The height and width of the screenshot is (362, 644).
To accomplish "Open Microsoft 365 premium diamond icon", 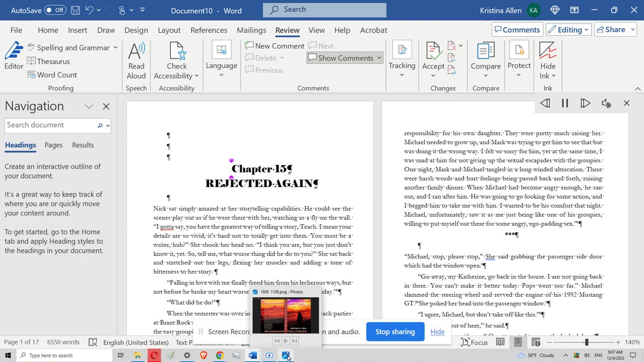I will (x=554, y=10).
